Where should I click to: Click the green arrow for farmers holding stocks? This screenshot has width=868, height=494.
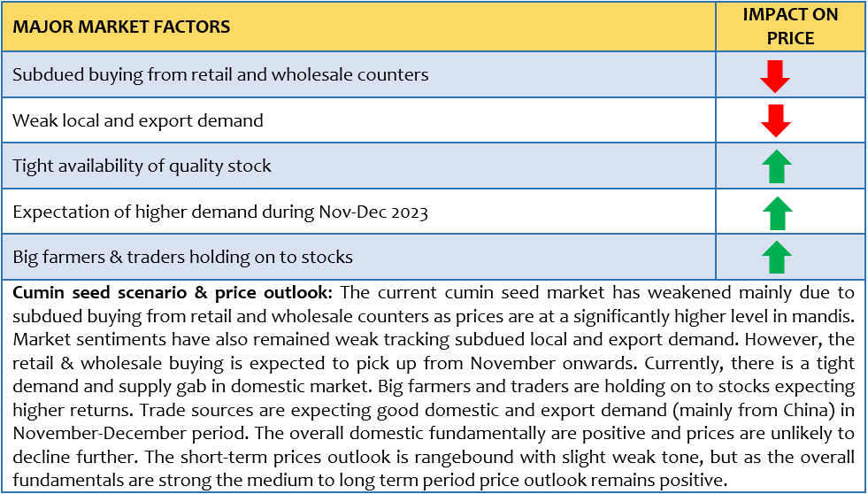[x=777, y=257]
